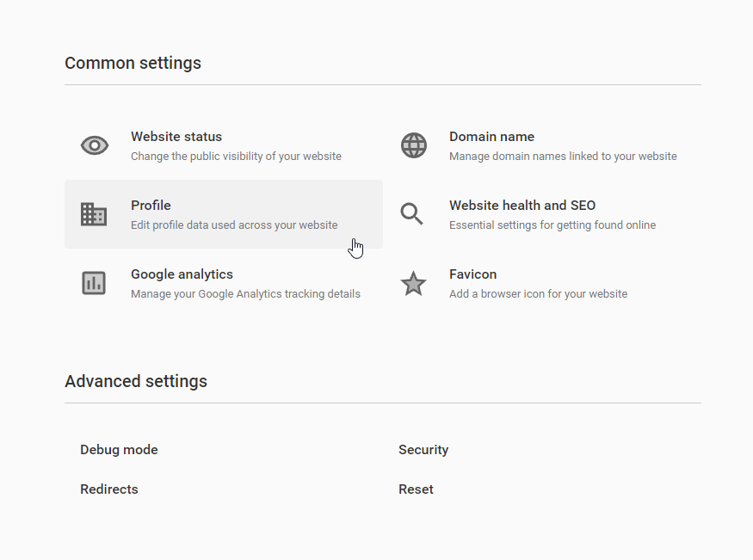
Task: Open the Redirects settings
Action: click(109, 489)
